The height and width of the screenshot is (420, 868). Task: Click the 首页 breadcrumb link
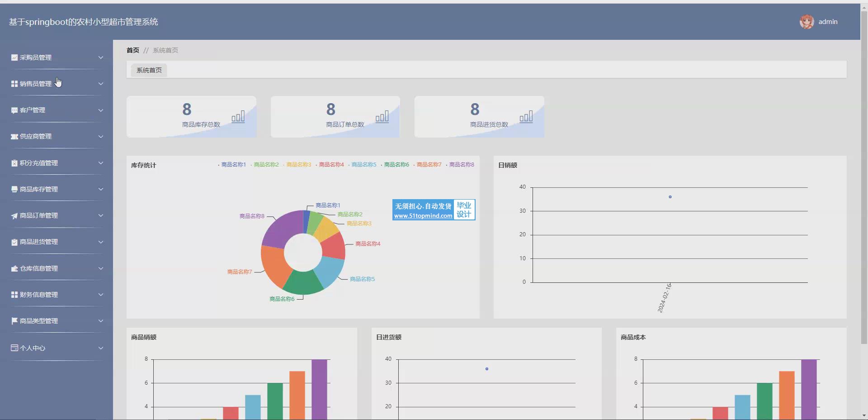pyautogui.click(x=133, y=50)
